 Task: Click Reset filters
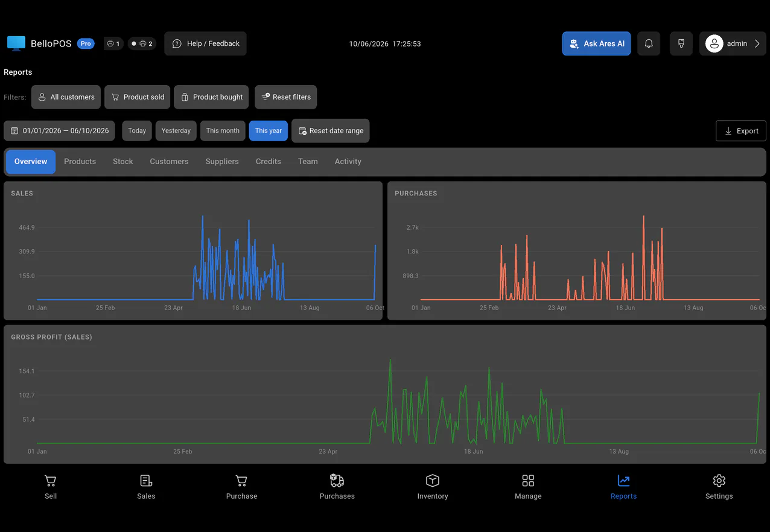click(286, 97)
